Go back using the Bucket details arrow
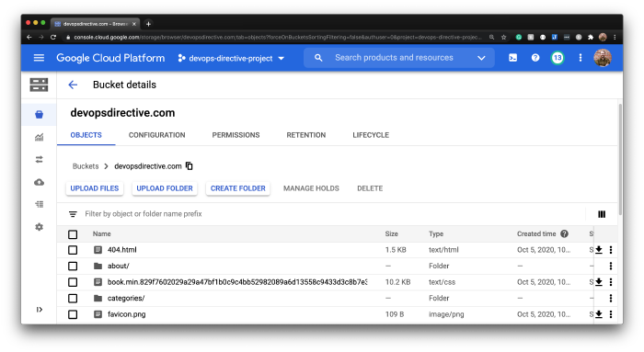644x352 pixels. 73,85
